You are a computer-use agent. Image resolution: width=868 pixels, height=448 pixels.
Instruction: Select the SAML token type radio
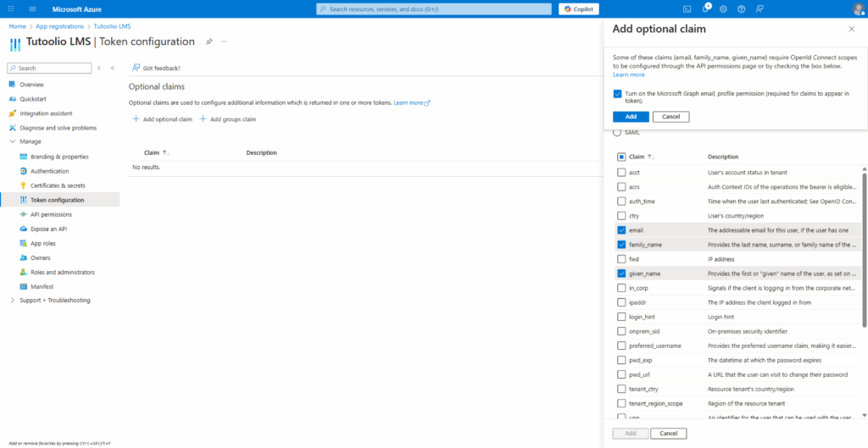617,132
